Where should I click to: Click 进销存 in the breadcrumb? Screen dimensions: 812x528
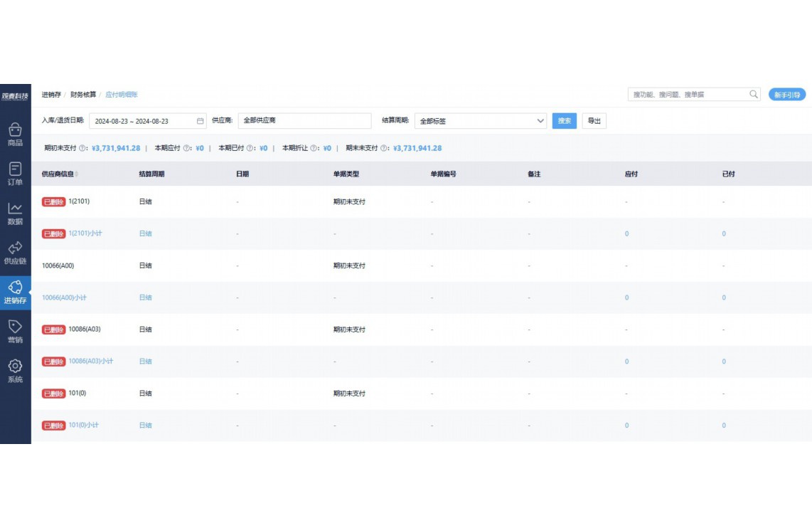pyautogui.click(x=51, y=95)
